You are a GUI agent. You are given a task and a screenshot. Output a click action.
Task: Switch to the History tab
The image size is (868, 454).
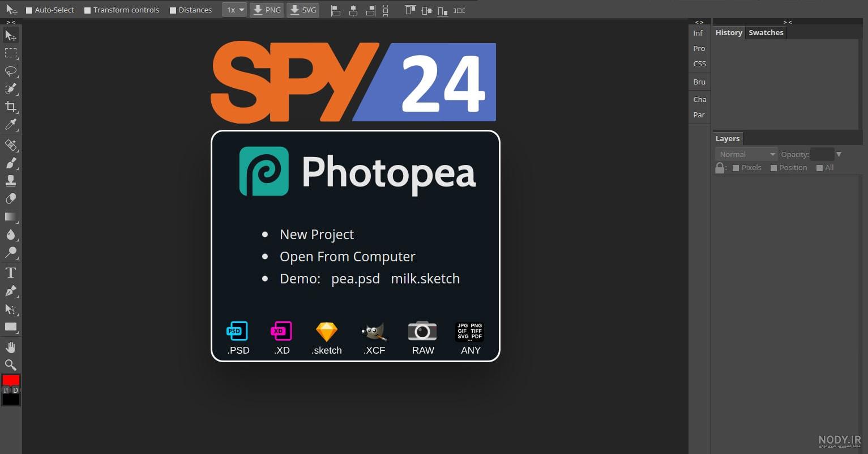coord(729,32)
